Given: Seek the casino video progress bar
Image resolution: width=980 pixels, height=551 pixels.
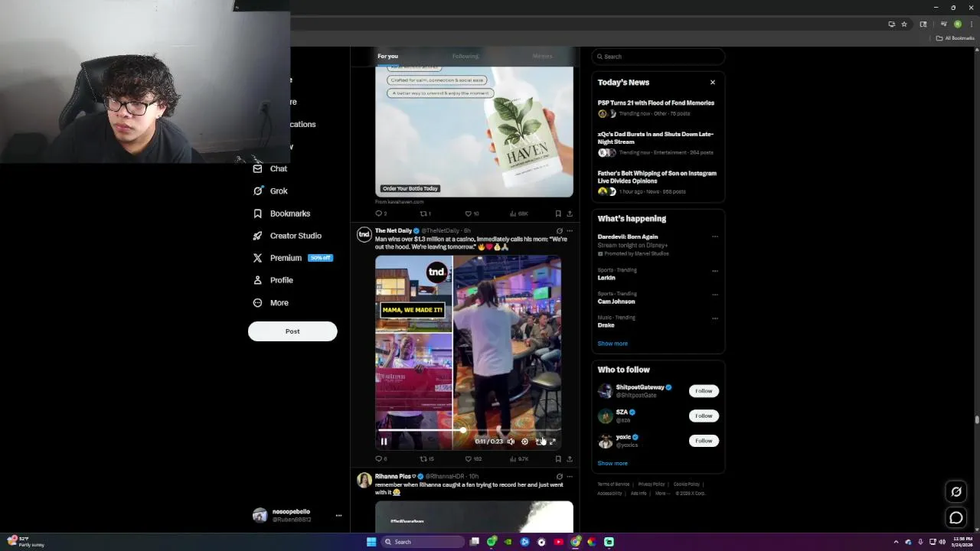Looking at the screenshot, I should pyautogui.click(x=469, y=431).
